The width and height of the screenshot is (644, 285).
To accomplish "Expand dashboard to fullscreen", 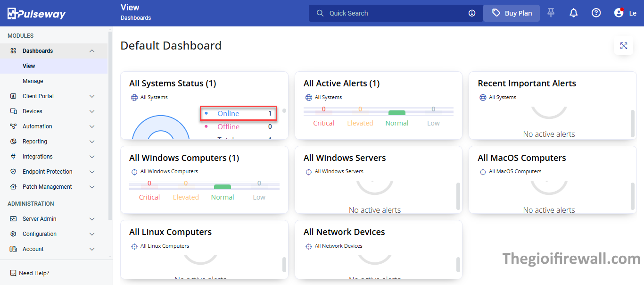I will (x=624, y=46).
